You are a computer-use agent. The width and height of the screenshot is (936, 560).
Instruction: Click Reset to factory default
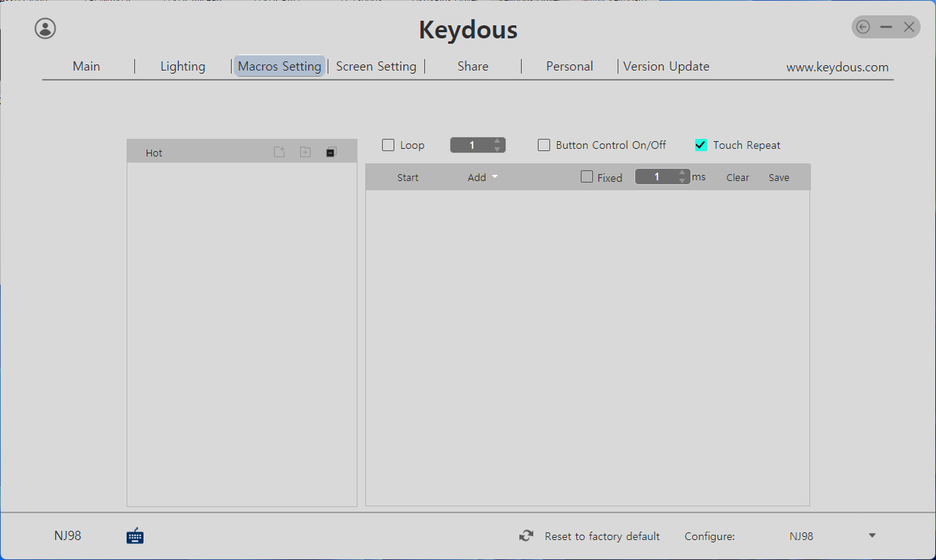602,536
